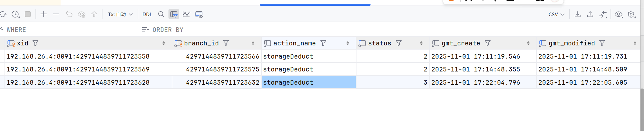Open the query history clock icon
Screen dimensions: 644x131
click(15, 14)
